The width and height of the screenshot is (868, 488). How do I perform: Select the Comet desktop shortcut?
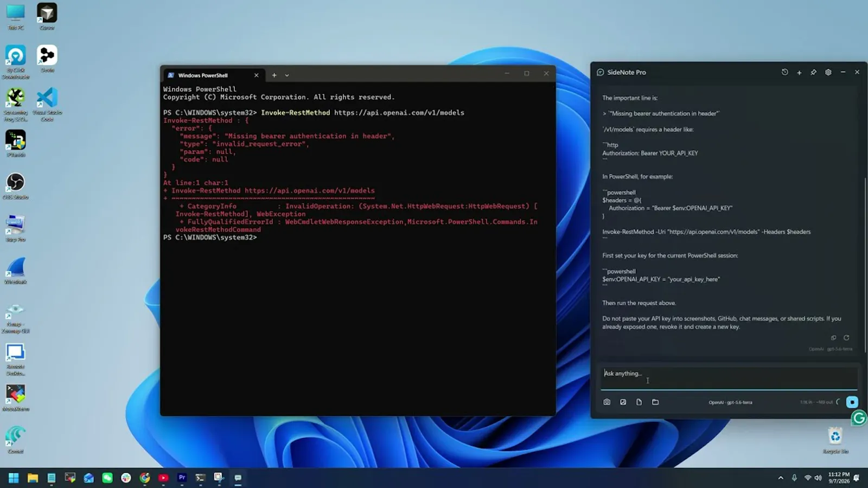16,440
